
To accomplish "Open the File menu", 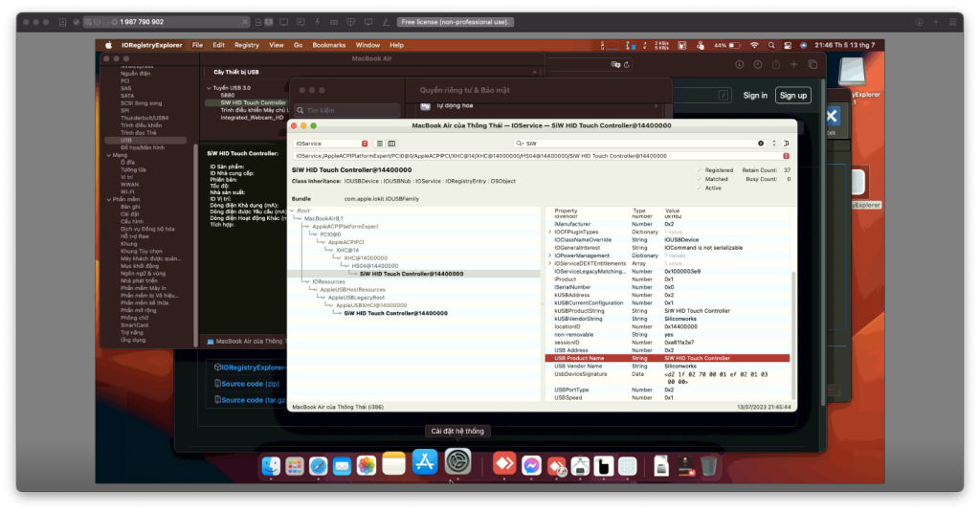I will click(x=197, y=45).
